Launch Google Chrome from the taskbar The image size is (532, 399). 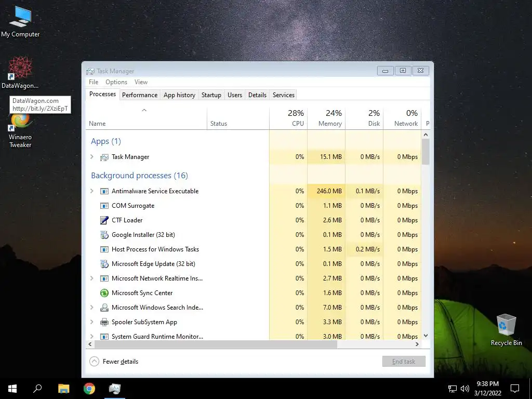[x=89, y=389]
